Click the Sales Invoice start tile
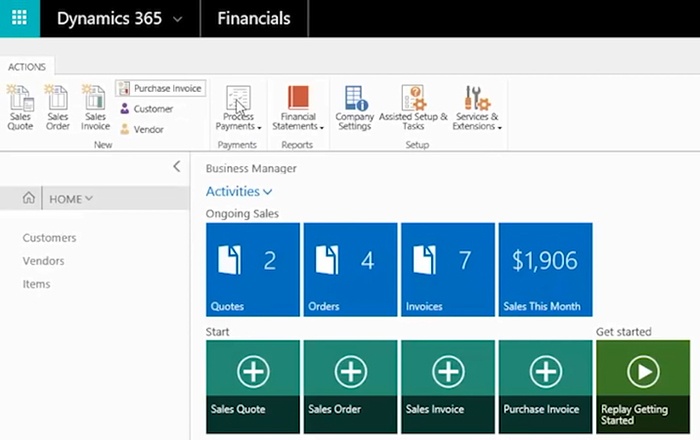The width and height of the screenshot is (700, 440). 448,386
